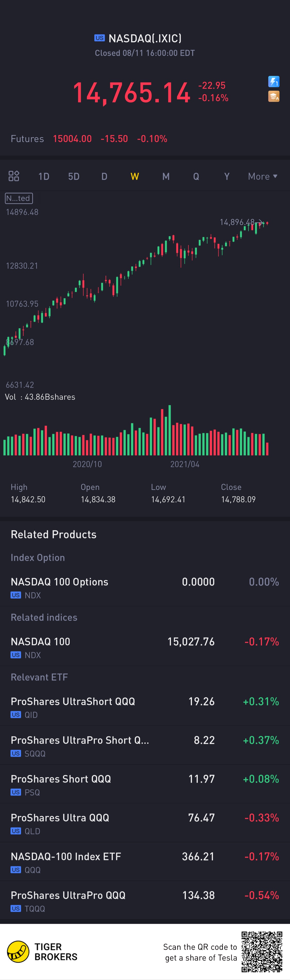Choose the Y yearly chart period

pyautogui.click(x=227, y=176)
